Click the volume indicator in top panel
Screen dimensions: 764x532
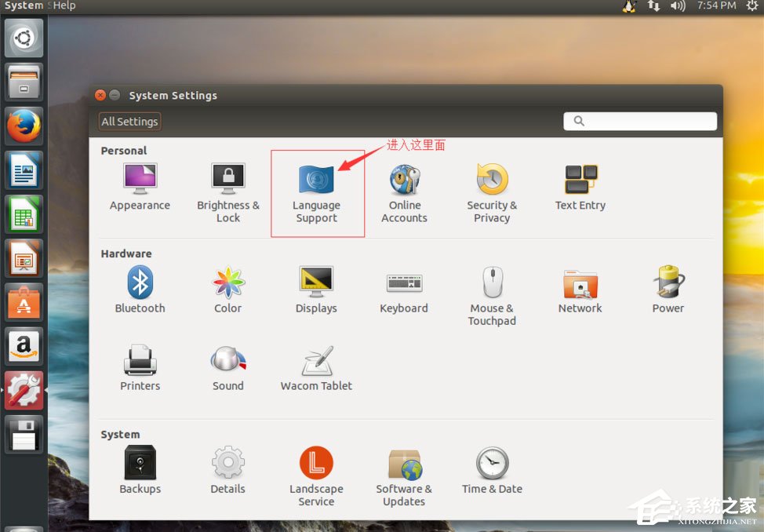(677, 5)
